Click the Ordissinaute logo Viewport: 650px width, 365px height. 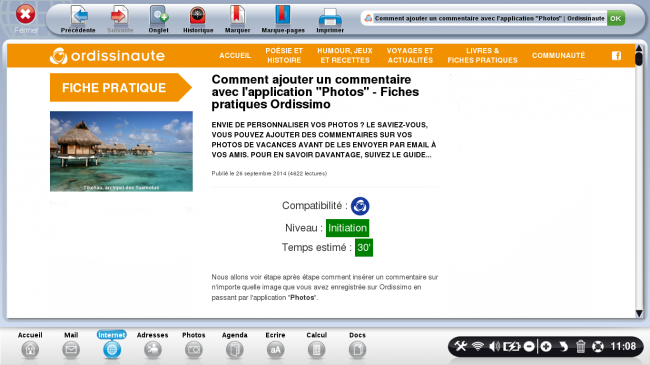(x=107, y=56)
